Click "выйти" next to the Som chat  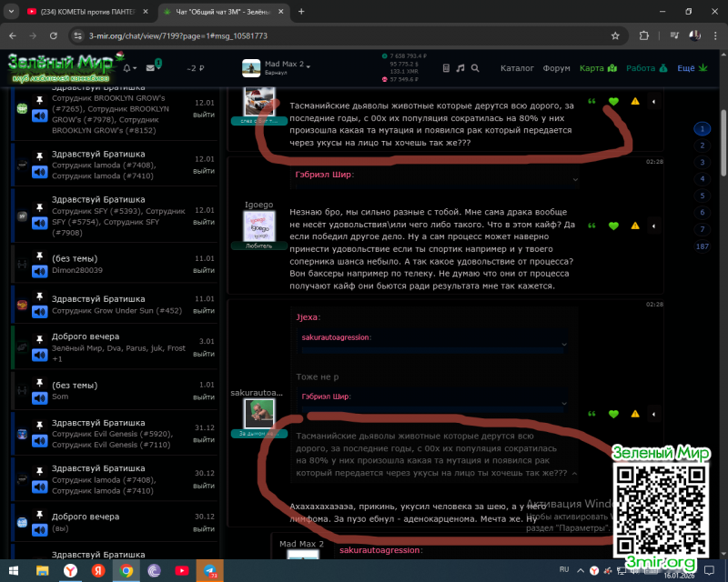[x=204, y=396]
